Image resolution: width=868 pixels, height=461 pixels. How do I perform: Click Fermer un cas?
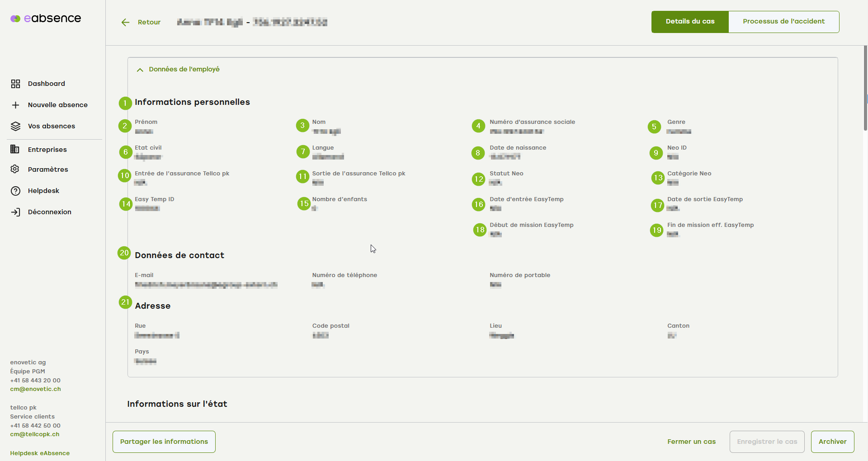pyautogui.click(x=691, y=442)
